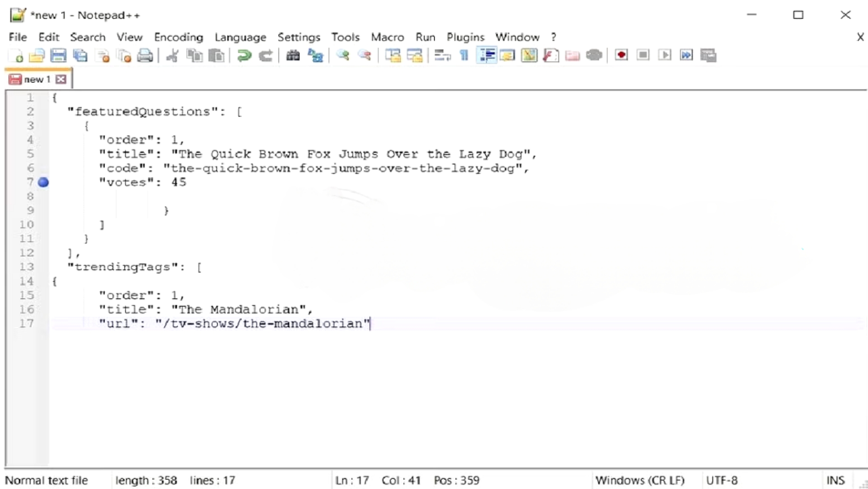Click the UTF-8 status bar indicator

722,480
